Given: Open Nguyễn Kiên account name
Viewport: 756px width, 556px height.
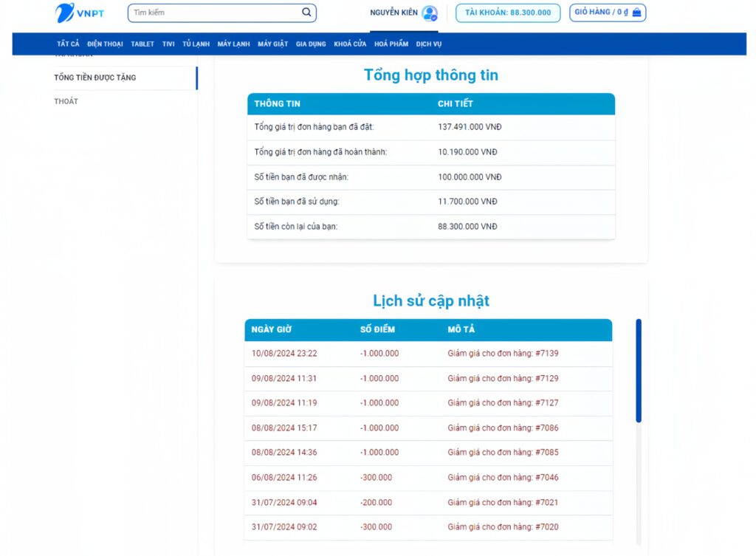Looking at the screenshot, I should click(x=394, y=13).
